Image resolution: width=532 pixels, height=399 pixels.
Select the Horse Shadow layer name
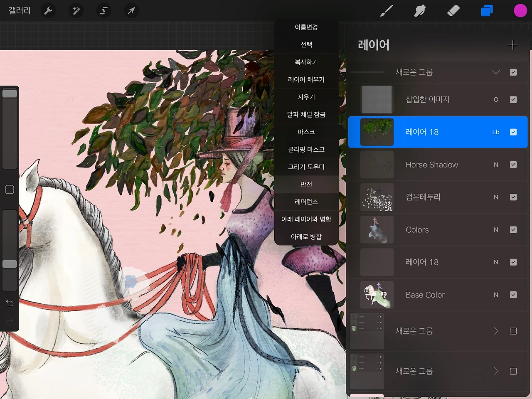(x=432, y=165)
